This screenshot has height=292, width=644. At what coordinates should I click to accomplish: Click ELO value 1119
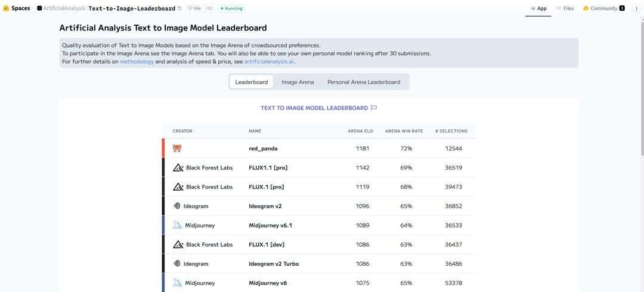point(363,187)
